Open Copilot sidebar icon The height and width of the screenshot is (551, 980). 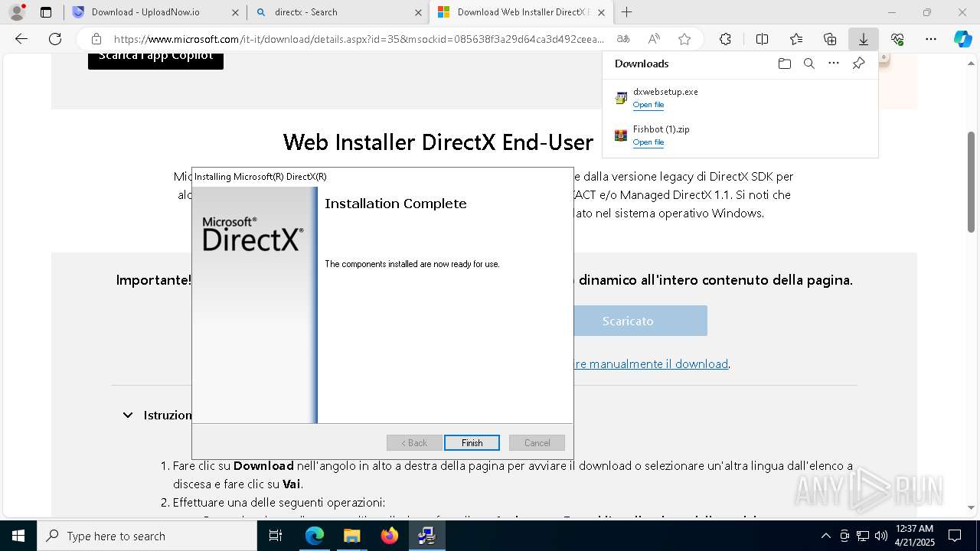click(x=963, y=39)
